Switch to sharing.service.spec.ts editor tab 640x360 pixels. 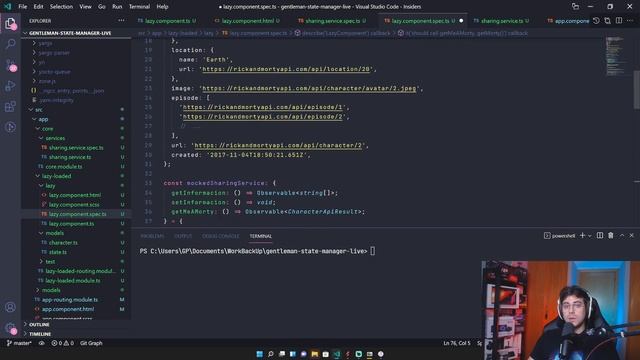click(x=332, y=21)
